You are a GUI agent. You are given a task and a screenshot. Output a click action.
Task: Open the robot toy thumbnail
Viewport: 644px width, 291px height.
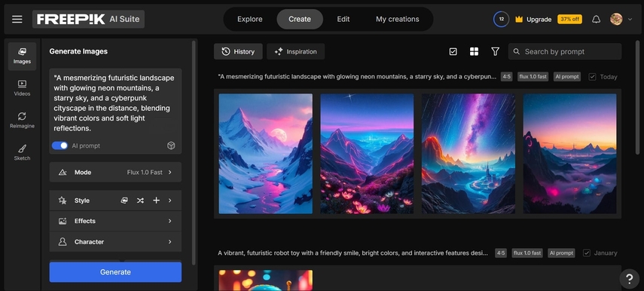265,280
